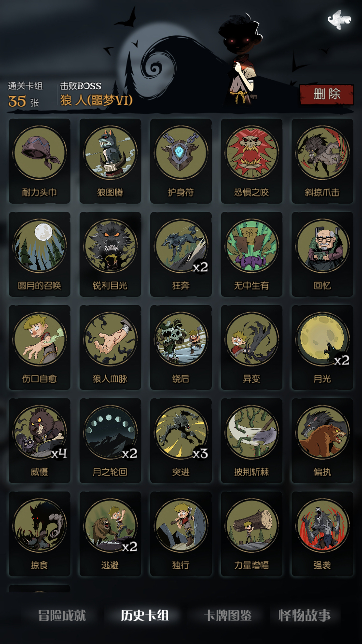Tap the 回忆 old man card

[322, 254]
